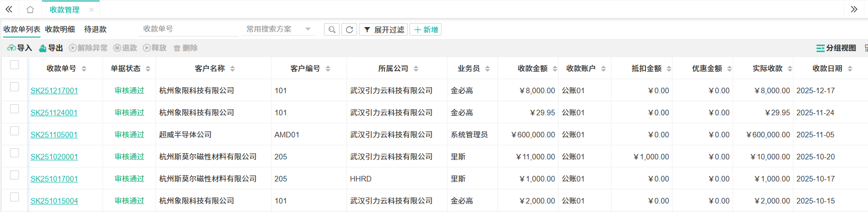
Task: Open the 常用搜索方案 dropdown
Action: (278, 29)
